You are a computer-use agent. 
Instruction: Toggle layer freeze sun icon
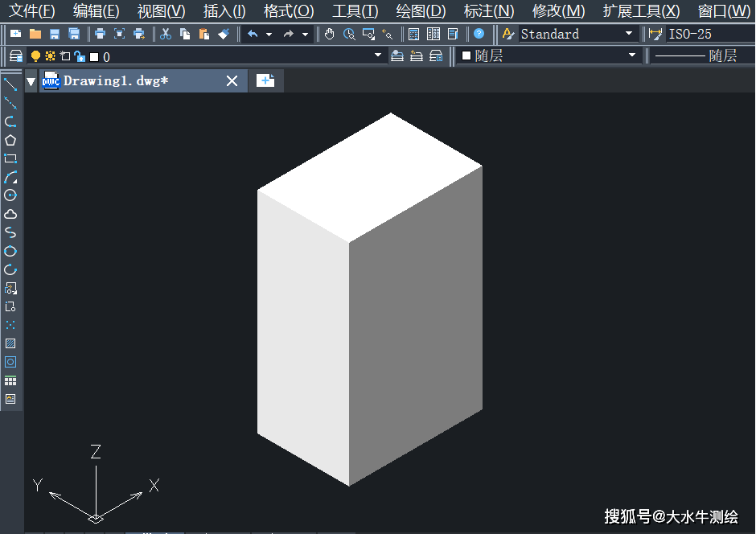click(50, 56)
